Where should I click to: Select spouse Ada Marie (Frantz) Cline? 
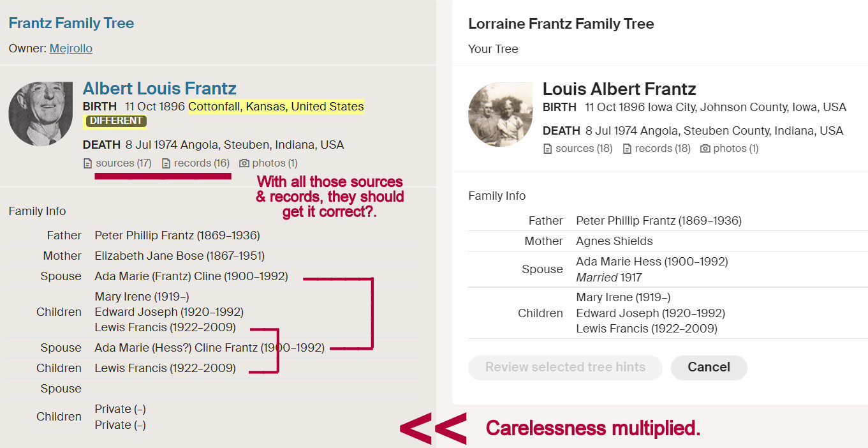191,276
